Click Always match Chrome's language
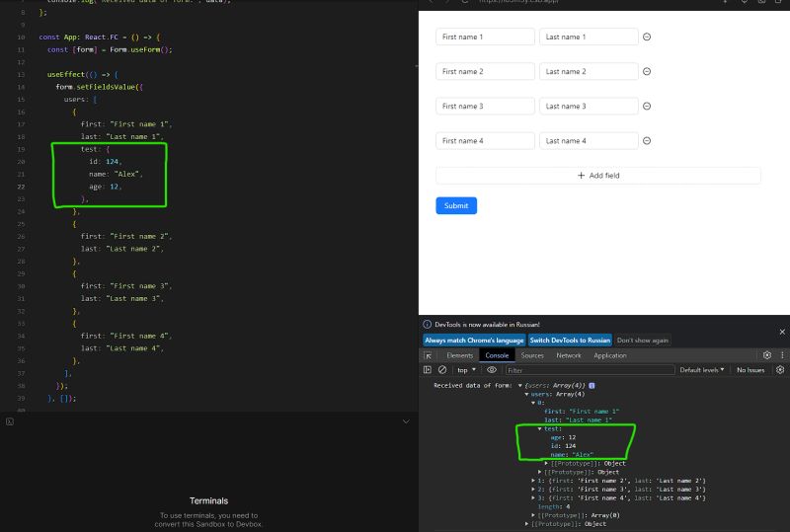 [474, 341]
